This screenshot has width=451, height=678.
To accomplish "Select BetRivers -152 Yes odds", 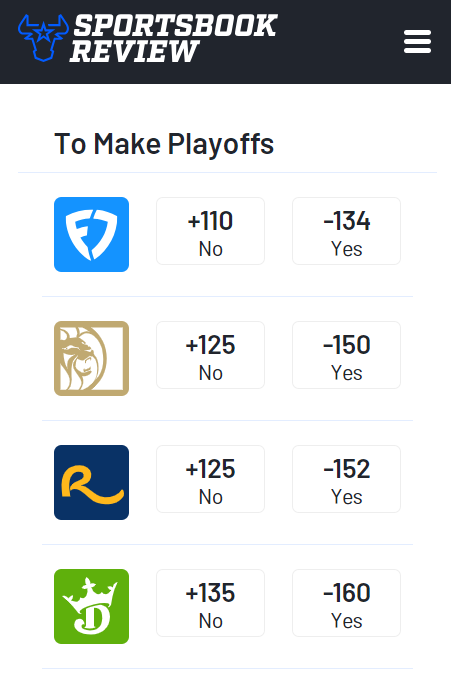I will 346,479.
